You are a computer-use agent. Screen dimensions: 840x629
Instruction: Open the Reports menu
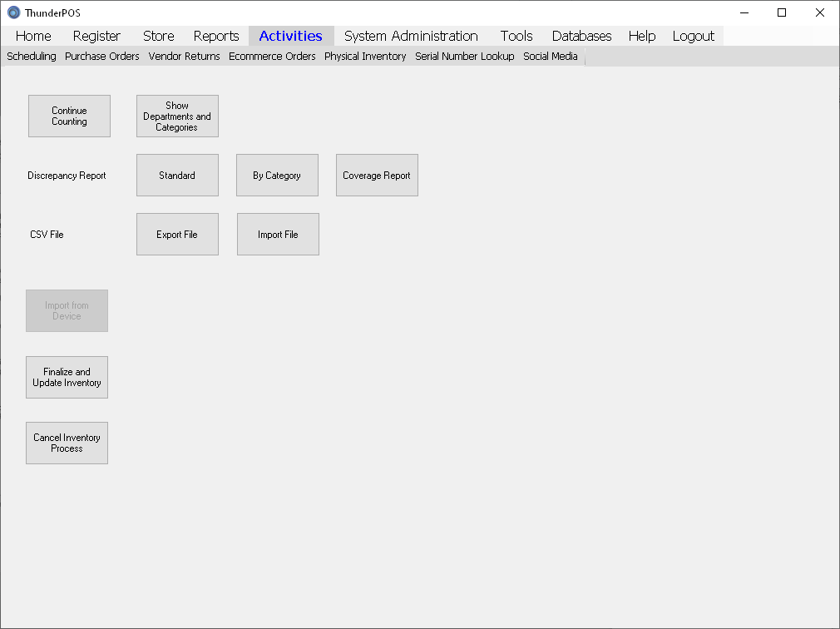216,36
